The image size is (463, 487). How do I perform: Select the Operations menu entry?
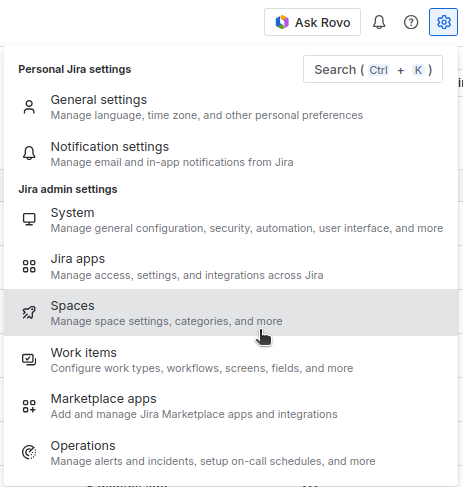231,453
